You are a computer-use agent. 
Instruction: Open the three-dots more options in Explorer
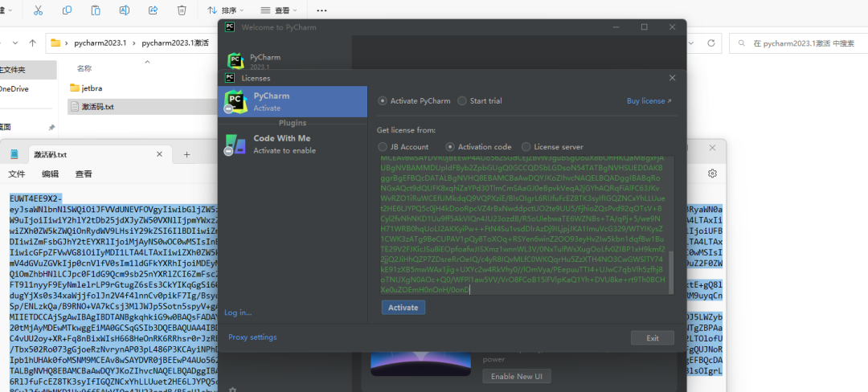[321, 10]
